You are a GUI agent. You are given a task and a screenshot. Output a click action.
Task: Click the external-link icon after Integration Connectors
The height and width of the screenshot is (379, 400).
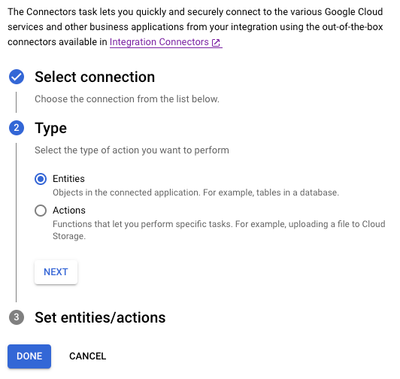(x=216, y=43)
